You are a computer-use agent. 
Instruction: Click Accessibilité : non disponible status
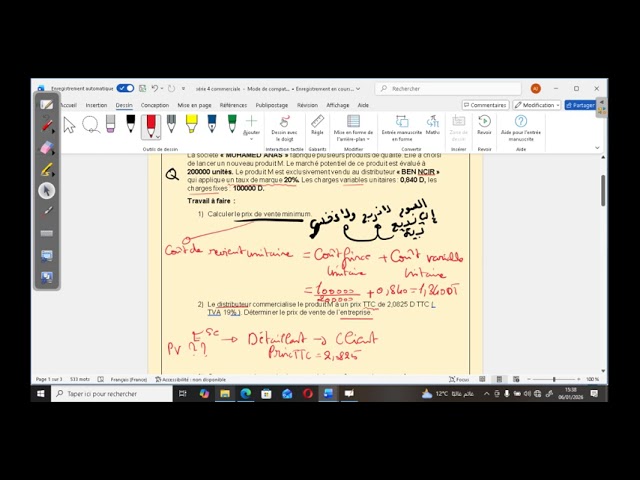pos(190,380)
